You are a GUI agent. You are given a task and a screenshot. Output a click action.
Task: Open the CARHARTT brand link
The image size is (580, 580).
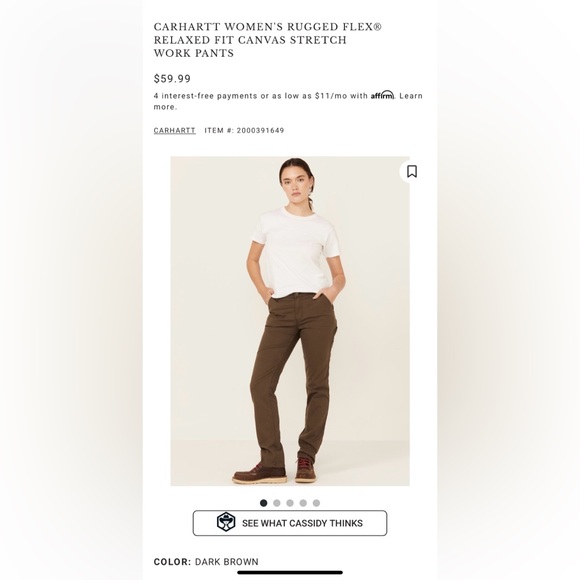(175, 131)
